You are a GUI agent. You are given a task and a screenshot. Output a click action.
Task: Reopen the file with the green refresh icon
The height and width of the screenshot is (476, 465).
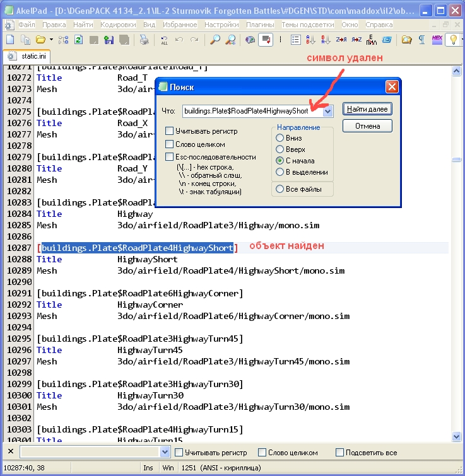78,40
